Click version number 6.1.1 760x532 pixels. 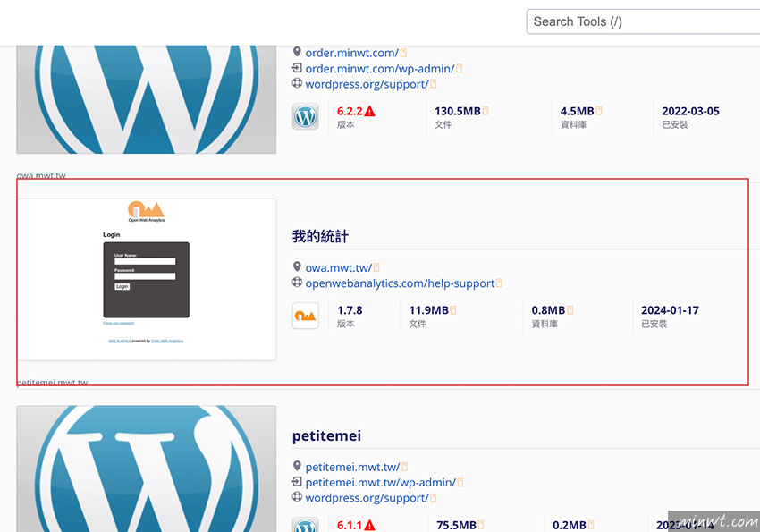click(350, 525)
